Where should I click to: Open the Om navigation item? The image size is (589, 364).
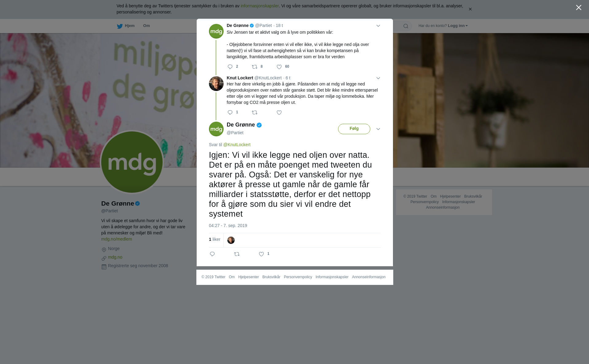click(x=146, y=26)
